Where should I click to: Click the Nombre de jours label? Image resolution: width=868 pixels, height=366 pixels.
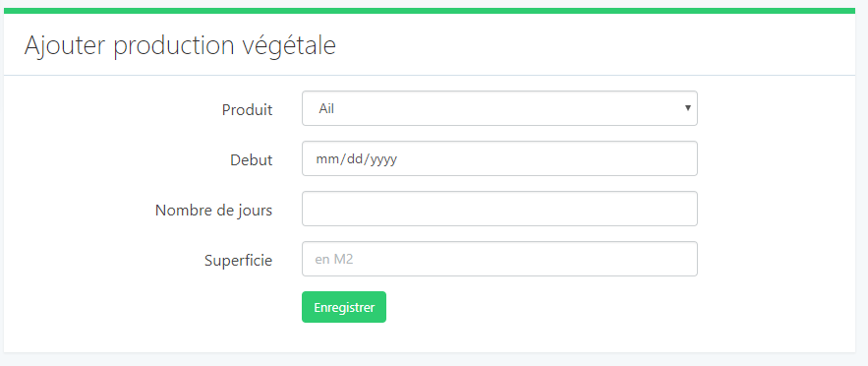pos(213,211)
